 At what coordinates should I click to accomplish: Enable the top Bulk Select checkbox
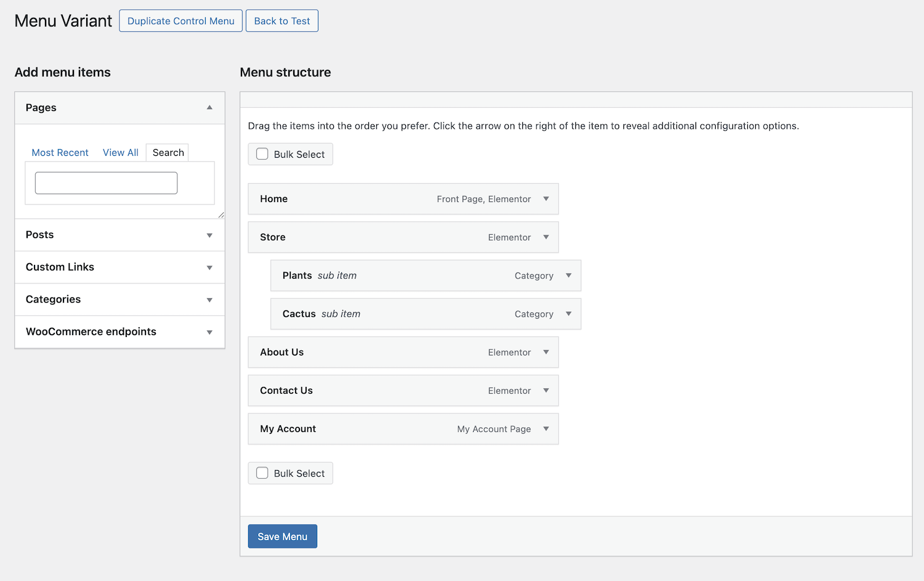pos(262,153)
